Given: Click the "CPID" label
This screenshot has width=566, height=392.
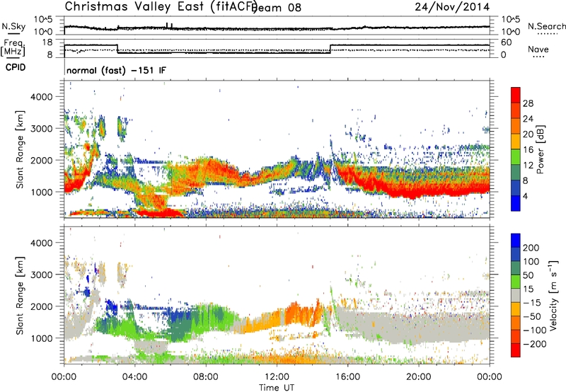Looking at the screenshot, I should (x=16, y=67).
